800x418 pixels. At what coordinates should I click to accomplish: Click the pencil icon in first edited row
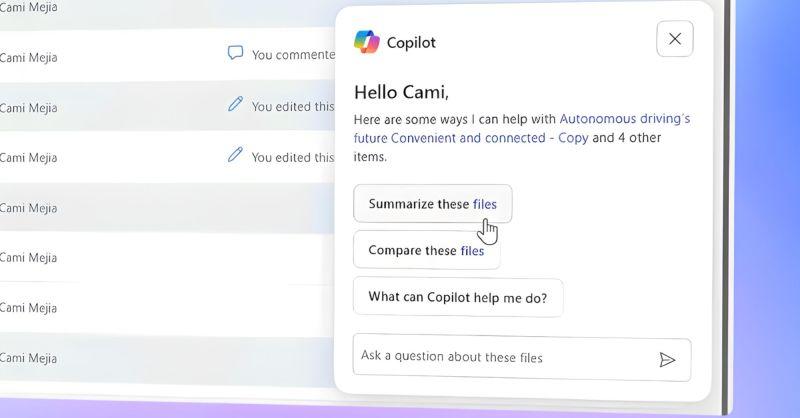[x=235, y=105]
